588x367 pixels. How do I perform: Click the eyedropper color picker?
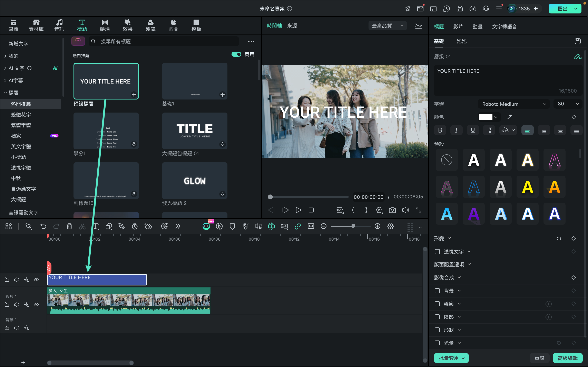509,117
